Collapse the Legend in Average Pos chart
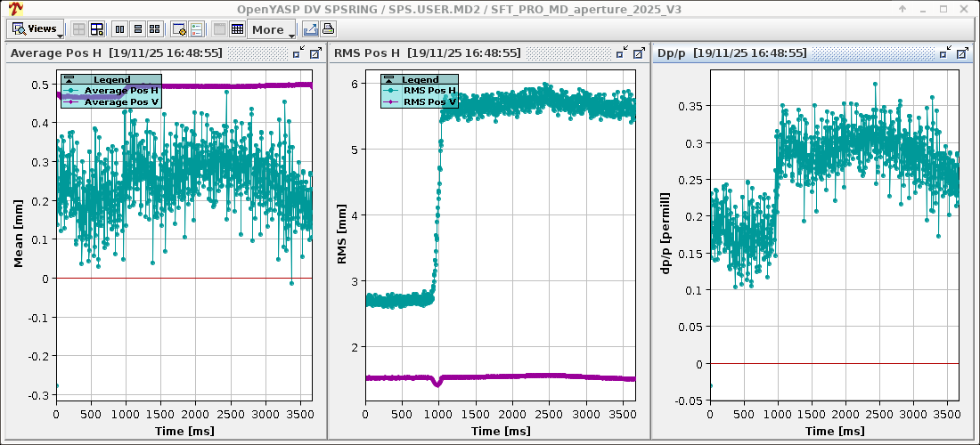The image size is (980, 445). [x=68, y=80]
